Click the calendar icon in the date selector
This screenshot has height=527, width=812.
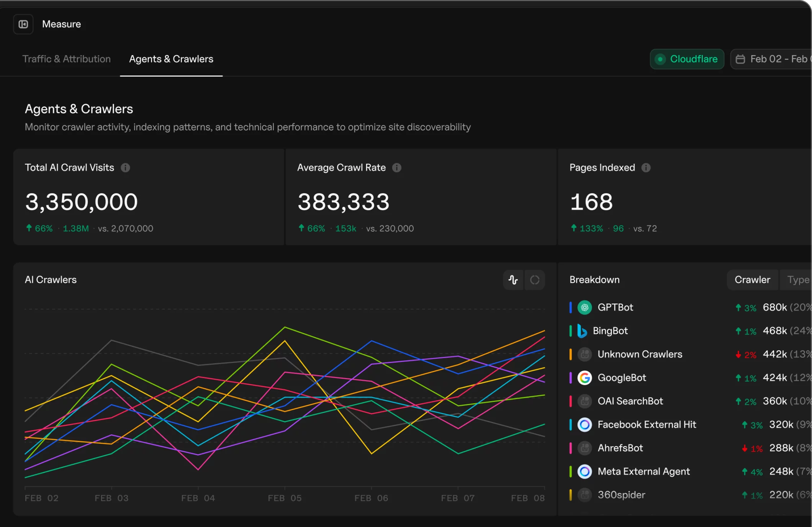click(x=741, y=59)
